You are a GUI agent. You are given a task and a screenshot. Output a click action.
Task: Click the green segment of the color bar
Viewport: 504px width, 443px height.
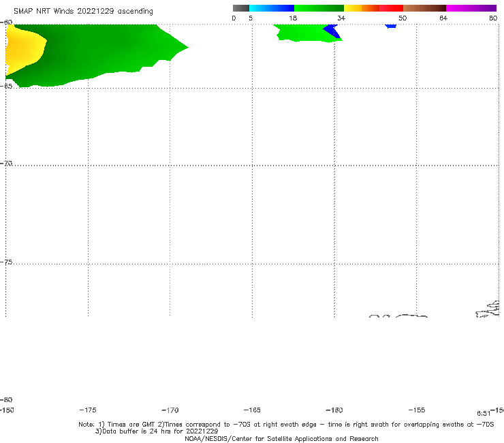(x=319, y=8)
